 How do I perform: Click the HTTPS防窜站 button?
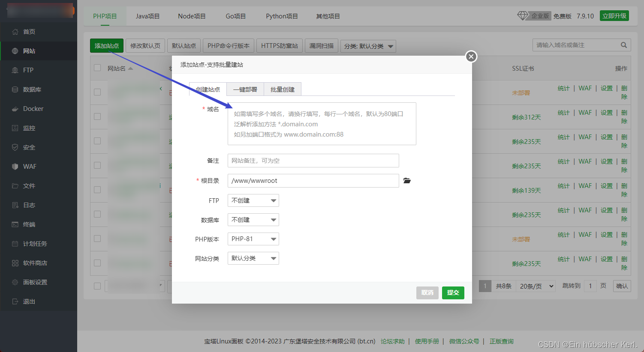280,46
